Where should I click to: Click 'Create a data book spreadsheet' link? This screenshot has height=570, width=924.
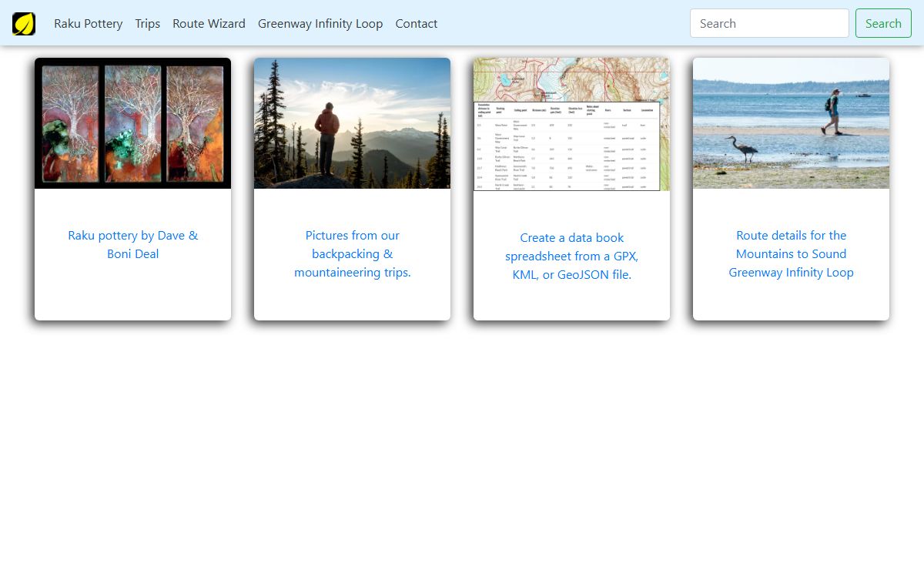coord(571,256)
